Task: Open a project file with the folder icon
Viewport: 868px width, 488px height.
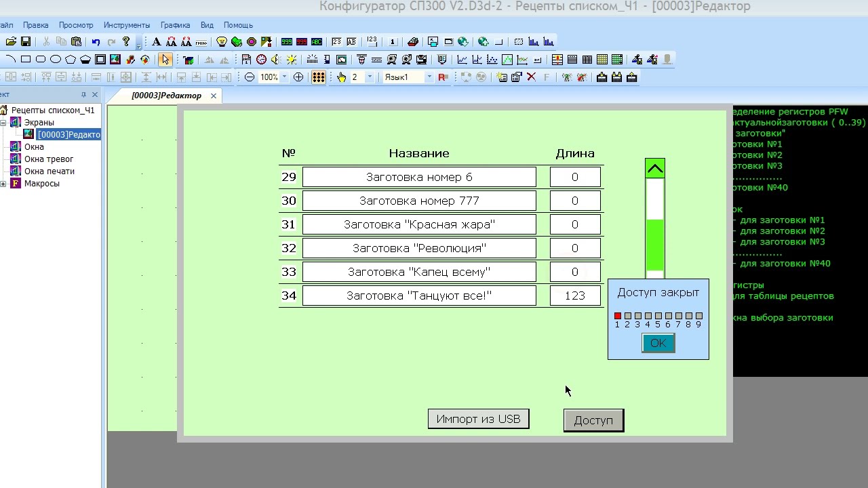Action: click(12, 42)
